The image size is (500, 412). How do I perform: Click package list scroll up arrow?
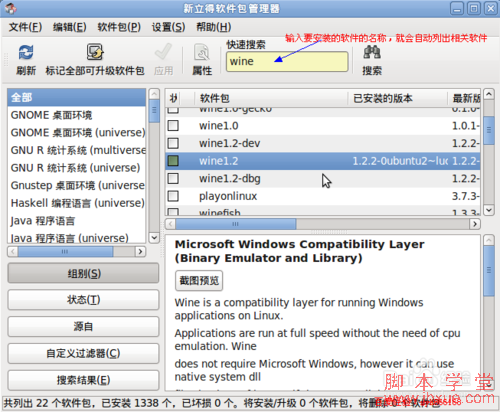[x=489, y=94]
